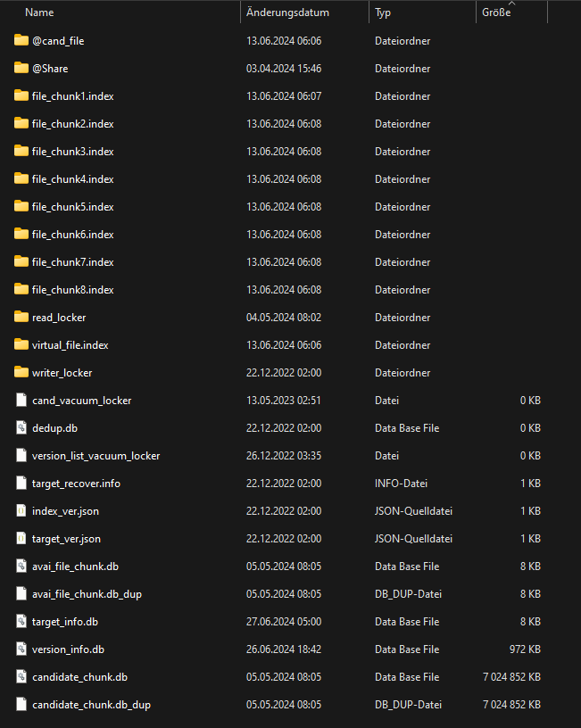The width and height of the screenshot is (581, 728).
Task: Click the target_ver.json file icon
Action: [21, 539]
